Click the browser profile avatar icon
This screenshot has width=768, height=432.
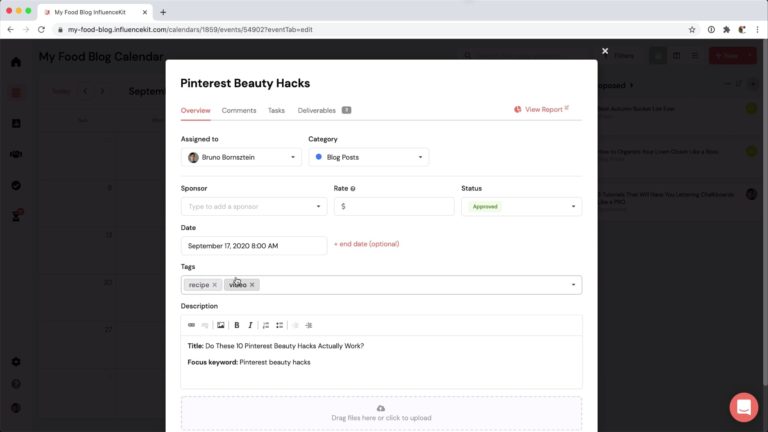pos(742,29)
